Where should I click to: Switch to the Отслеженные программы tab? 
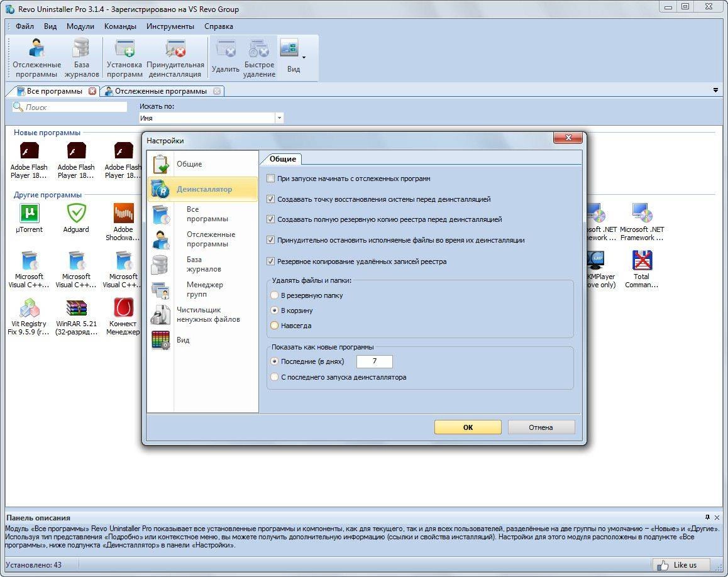pyautogui.click(x=161, y=91)
